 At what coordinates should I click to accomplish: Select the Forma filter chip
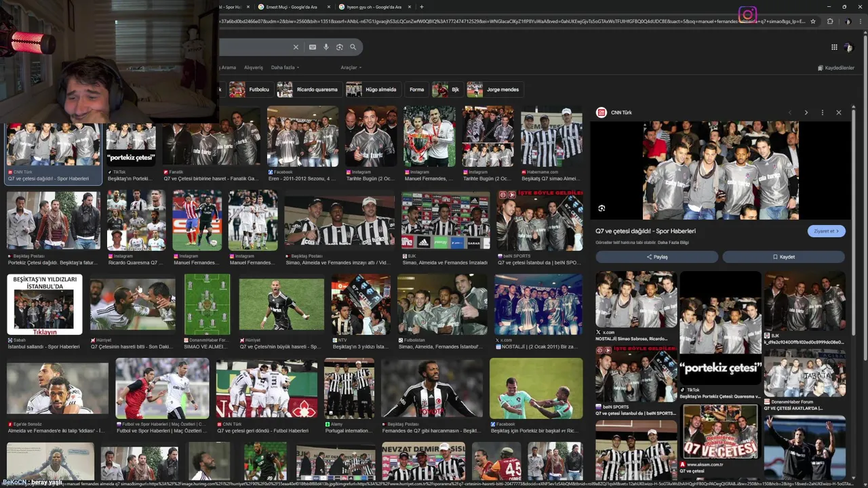[x=416, y=89]
